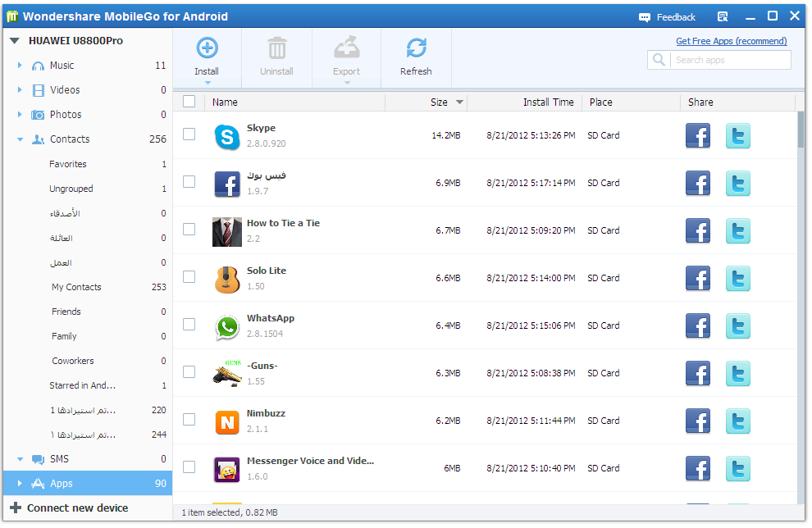Check the WhatsApp checkbox
The width and height of the screenshot is (812, 528).
pos(189,325)
